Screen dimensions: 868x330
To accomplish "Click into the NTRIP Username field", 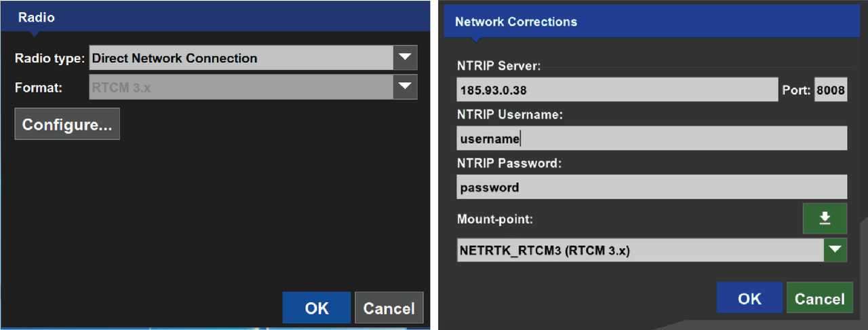I will click(x=652, y=139).
